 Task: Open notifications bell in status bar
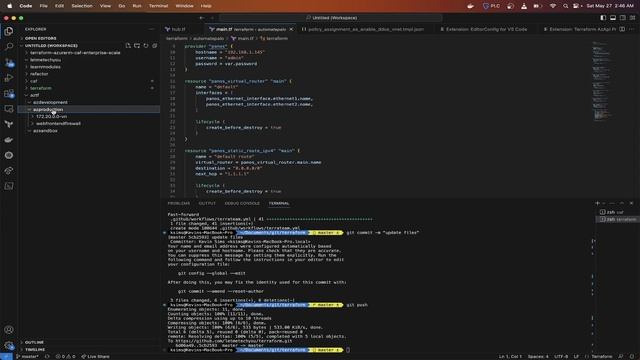click(631, 357)
